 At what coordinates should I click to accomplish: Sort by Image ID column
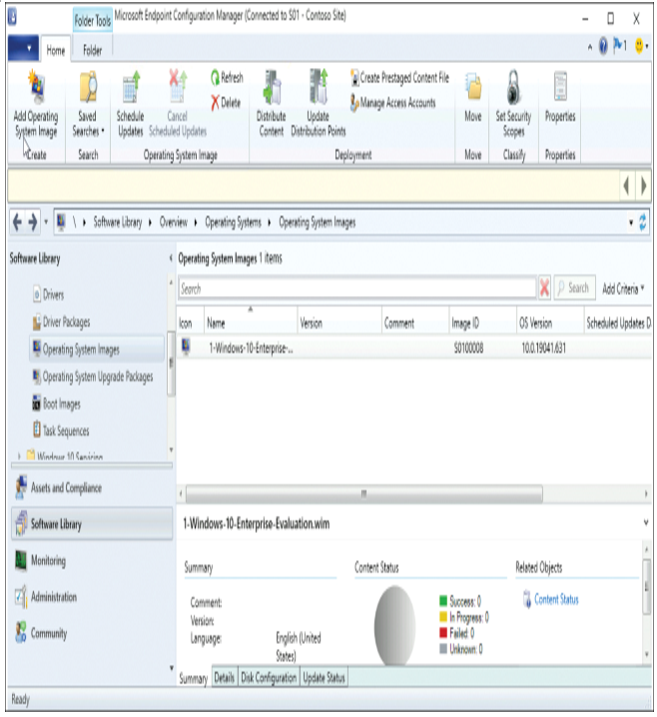coord(482,323)
